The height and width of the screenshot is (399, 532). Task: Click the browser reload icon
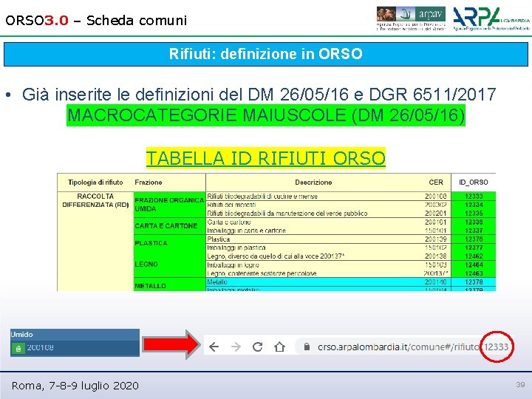coord(258,347)
